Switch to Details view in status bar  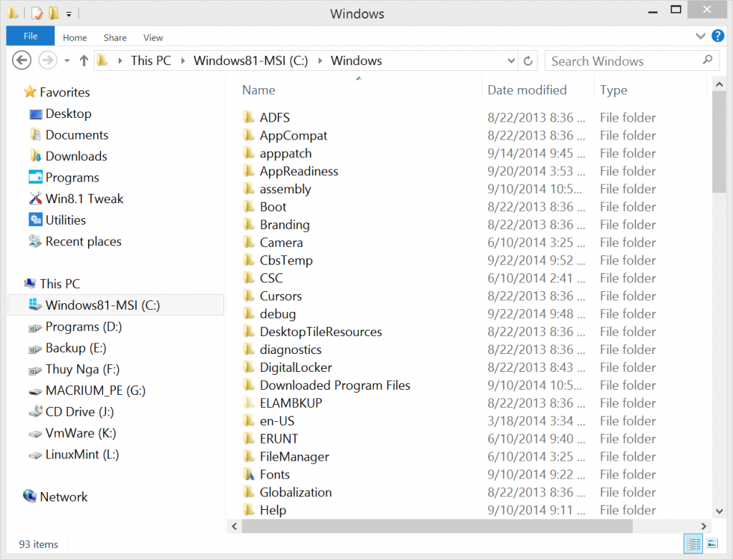tap(693, 544)
